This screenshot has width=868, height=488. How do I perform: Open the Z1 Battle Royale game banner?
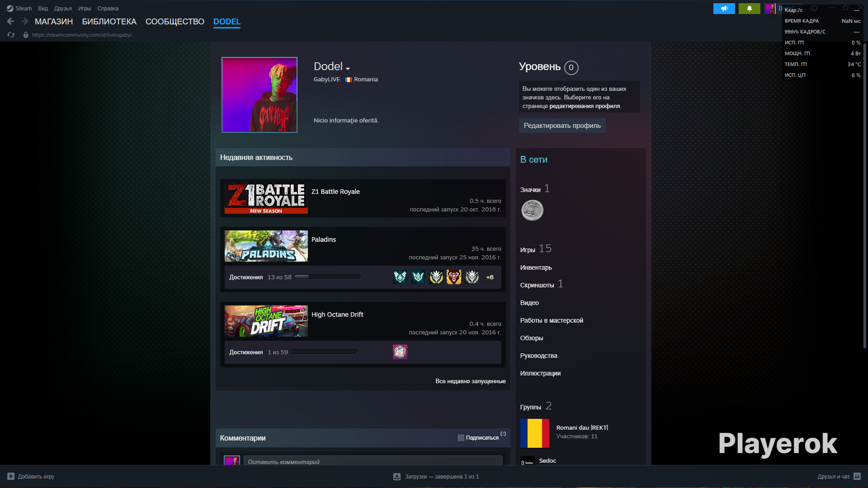tap(266, 198)
